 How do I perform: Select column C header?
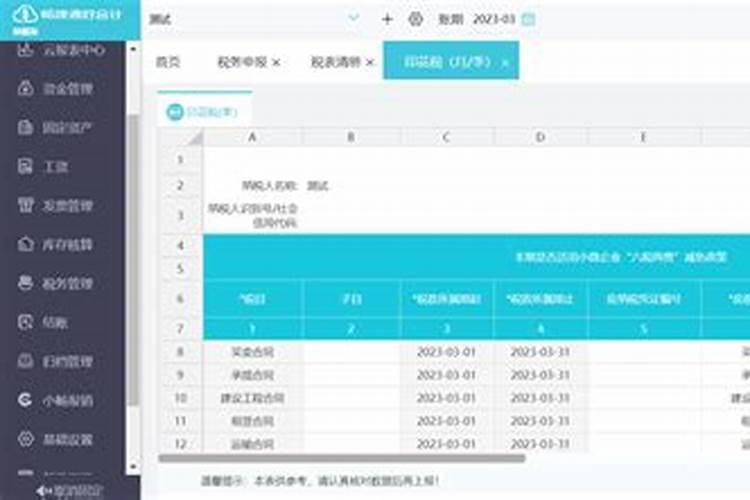(x=446, y=137)
